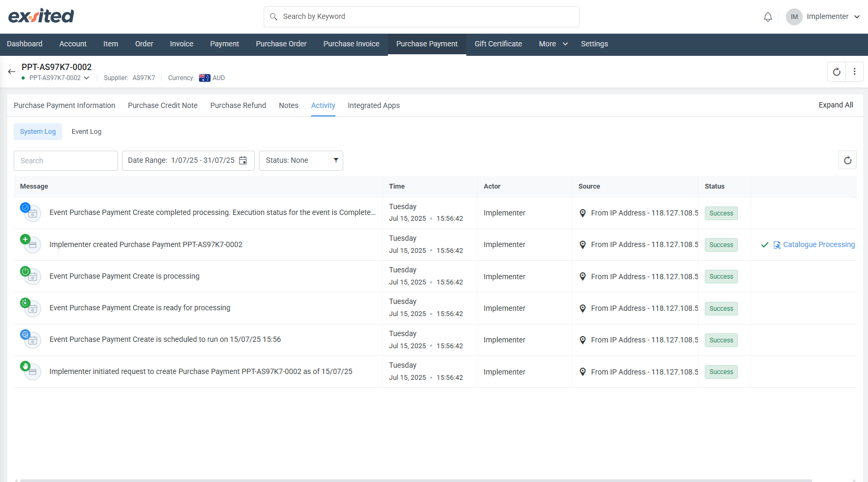This screenshot has width=868, height=482.
Task: Click the IM user avatar
Action: (794, 17)
